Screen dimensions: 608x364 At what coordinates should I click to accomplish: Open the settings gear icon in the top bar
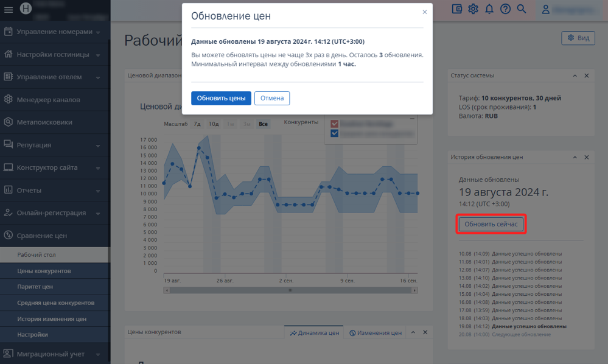coord(473,9)
